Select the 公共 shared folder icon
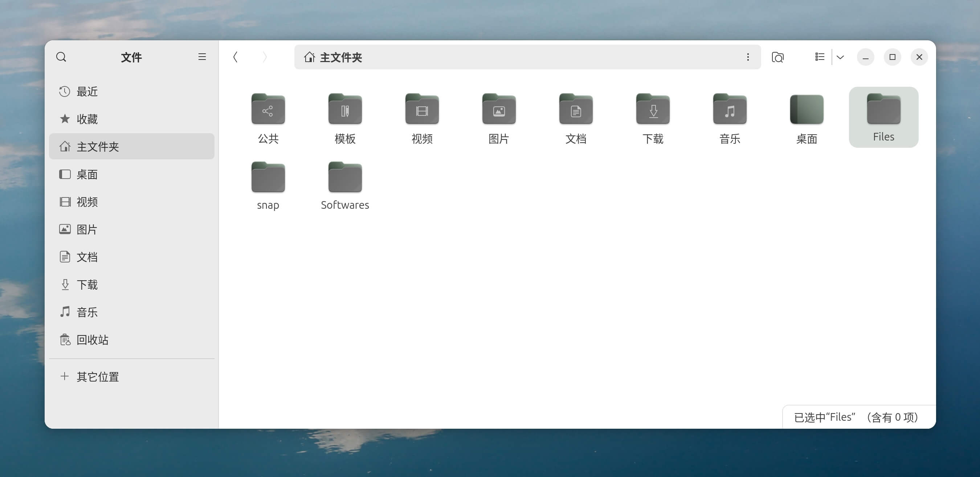This screenshot has height=477, width=980. (x=268, y=110)
